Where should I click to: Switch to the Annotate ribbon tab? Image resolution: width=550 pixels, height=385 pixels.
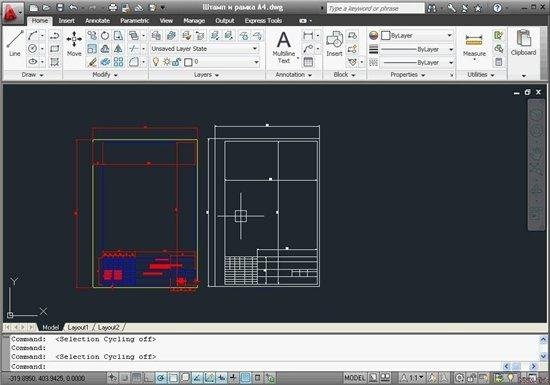pyautogui.click(x=98, y=21)
